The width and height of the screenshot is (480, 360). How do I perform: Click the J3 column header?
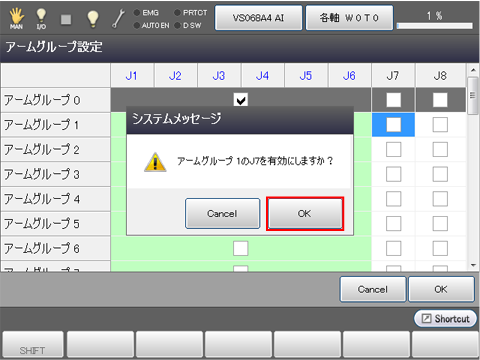pyautogui.click(x=219, y=76)
